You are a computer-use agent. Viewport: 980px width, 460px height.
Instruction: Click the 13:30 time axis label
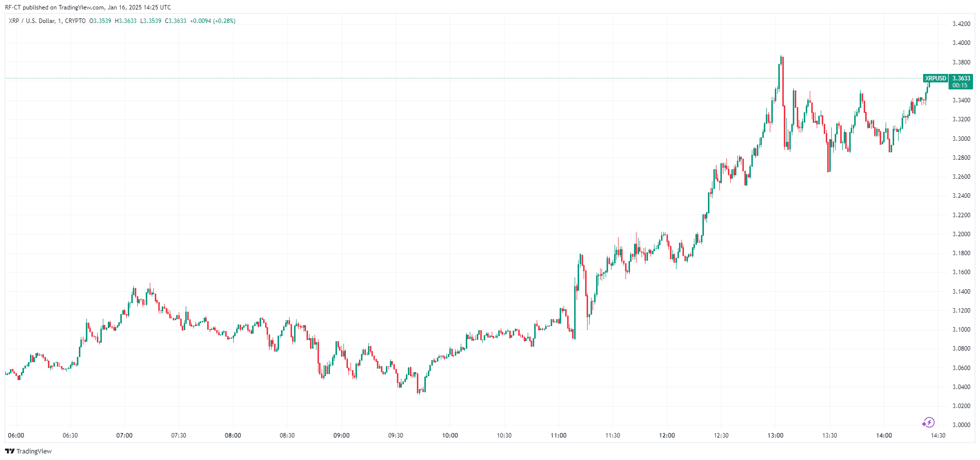[830, 436]
